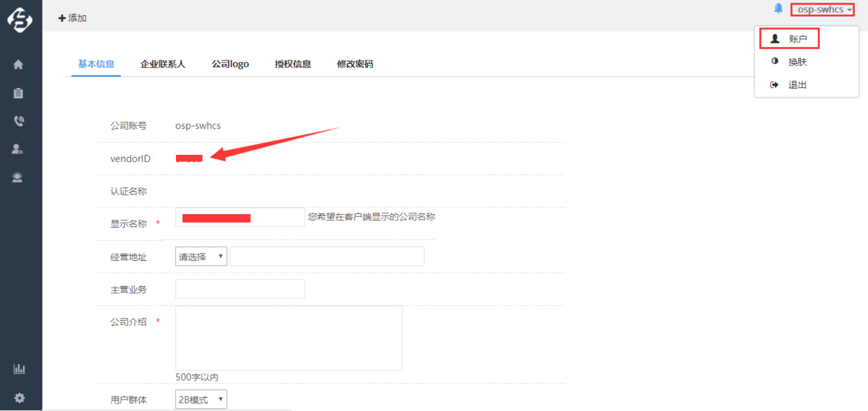Open the 请选择 address dropdown

pos(201,257)
